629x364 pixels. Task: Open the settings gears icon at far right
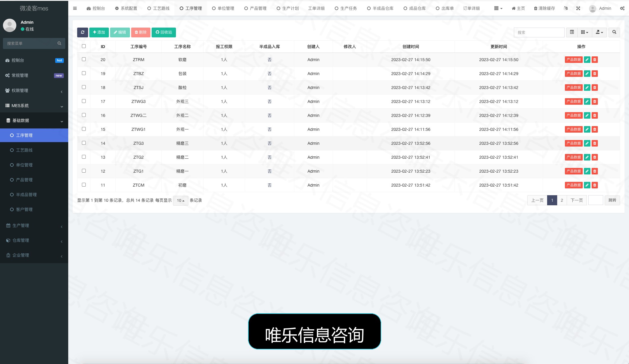point(622,8)
